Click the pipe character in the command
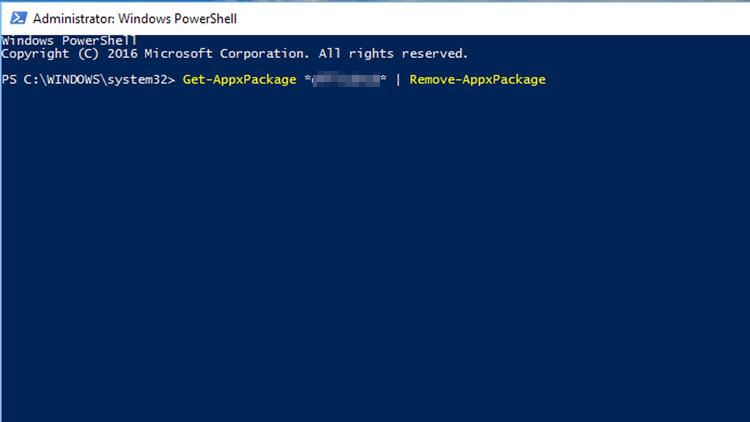This screenshot has height=422, width=750. click(398, 79)
